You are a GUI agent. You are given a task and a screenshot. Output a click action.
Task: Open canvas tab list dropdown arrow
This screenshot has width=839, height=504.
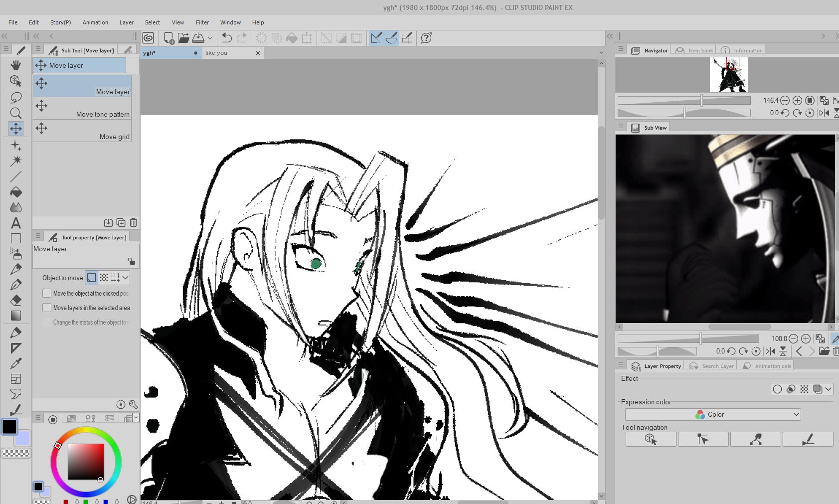coord(601,53)
